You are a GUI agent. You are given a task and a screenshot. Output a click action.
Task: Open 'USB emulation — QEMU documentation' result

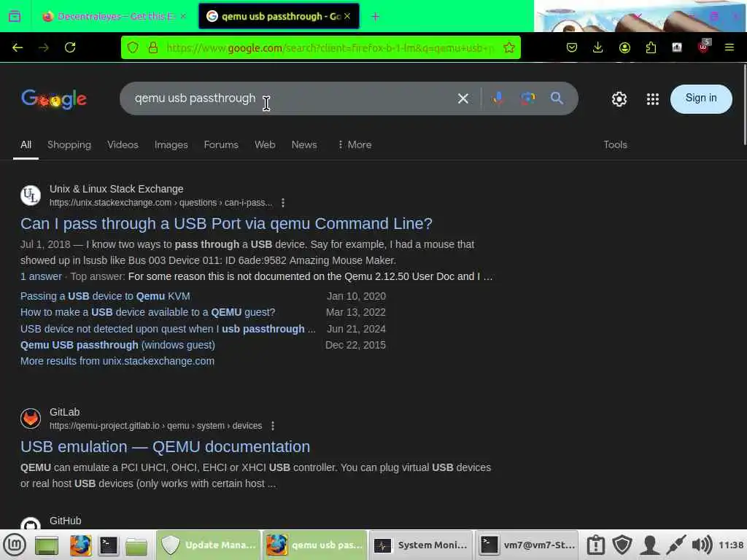166,447
